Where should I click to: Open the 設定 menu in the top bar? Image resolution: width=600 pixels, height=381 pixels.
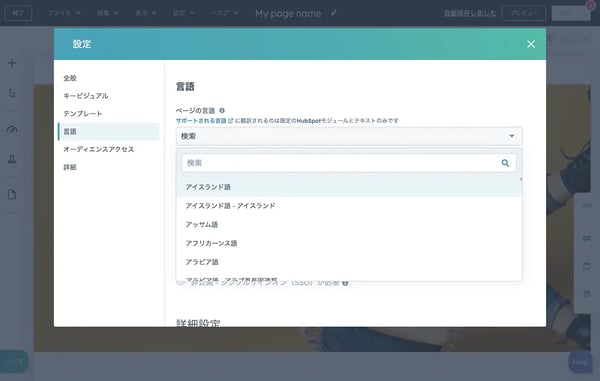pos(184,13)
